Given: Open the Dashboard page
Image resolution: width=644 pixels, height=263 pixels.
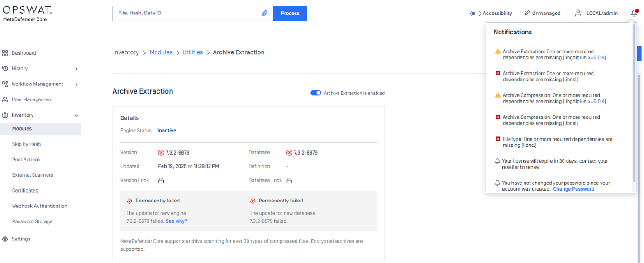Looking at the screenshot, I should point(24,53).
